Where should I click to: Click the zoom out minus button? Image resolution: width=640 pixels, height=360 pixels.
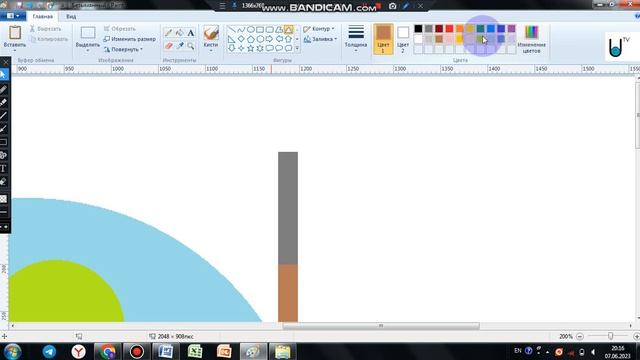coord(580,336)
